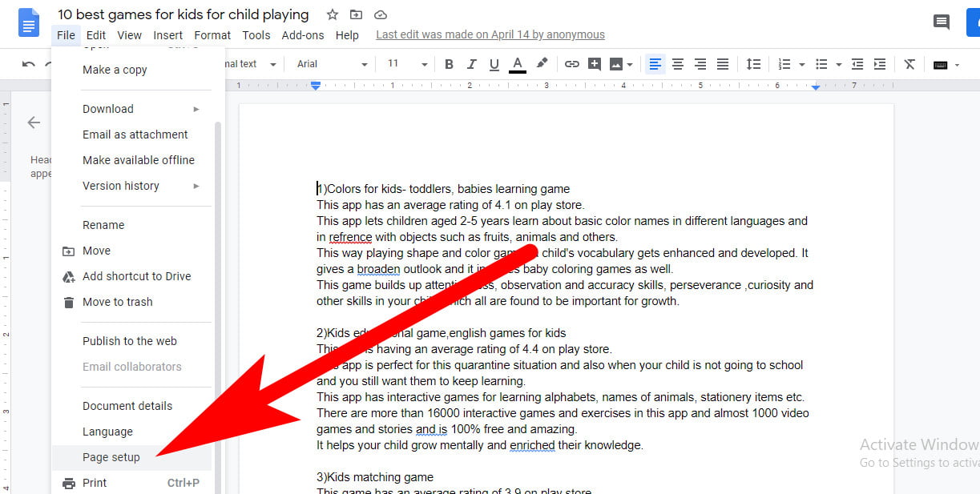980x494 pixels.
Task: Increase the indent
Action: pos(880,64)
